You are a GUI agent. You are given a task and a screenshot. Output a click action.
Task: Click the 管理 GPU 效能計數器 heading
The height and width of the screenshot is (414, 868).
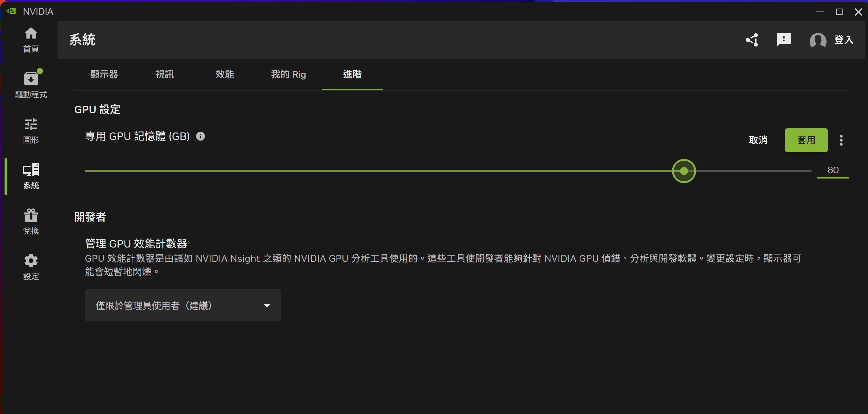tap(136, 243)
